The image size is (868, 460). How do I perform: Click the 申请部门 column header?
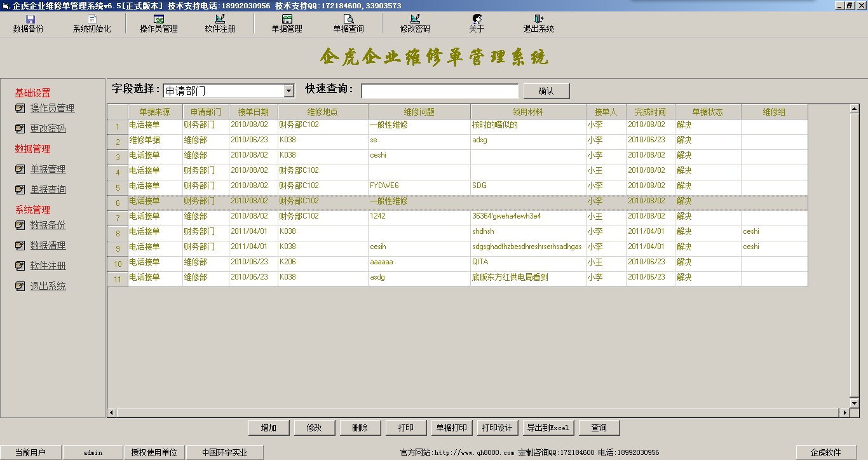pyautogui.click(x=206, y=112)
